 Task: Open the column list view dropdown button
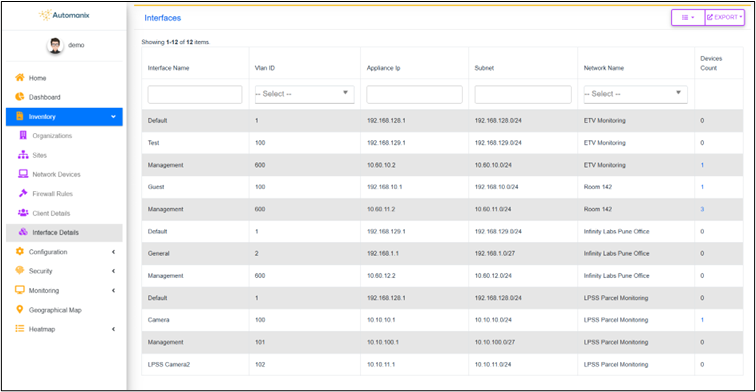(x=688, y=17)
